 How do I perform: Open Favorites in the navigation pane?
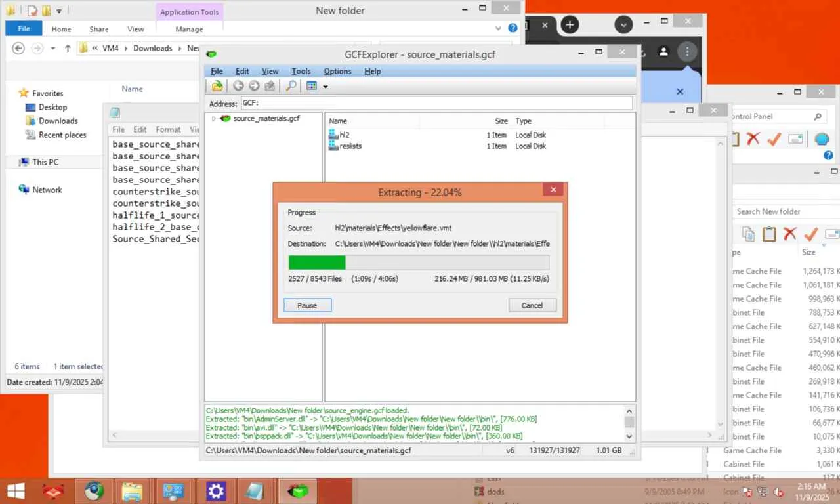click(x=48, y=93)
